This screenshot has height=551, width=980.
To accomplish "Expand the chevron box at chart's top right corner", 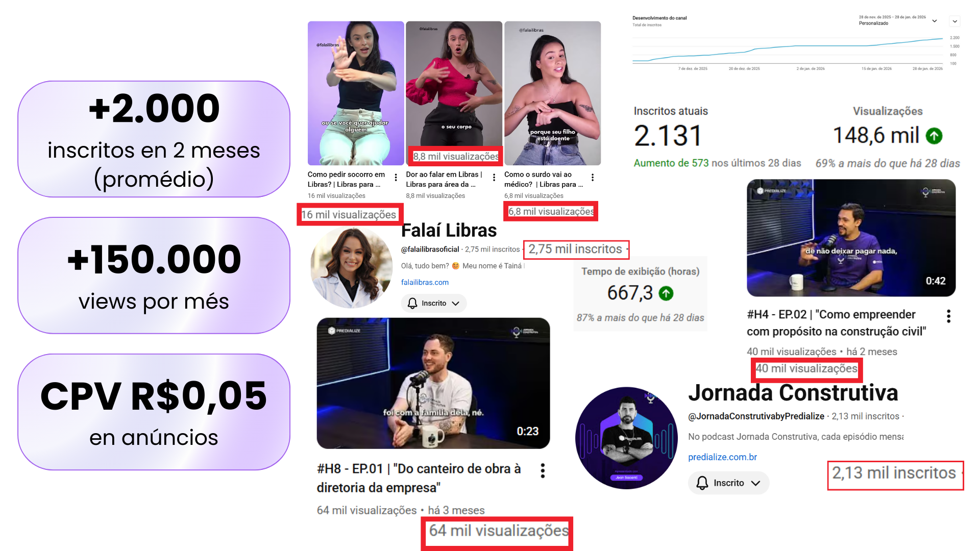I will tap(955, 21).
